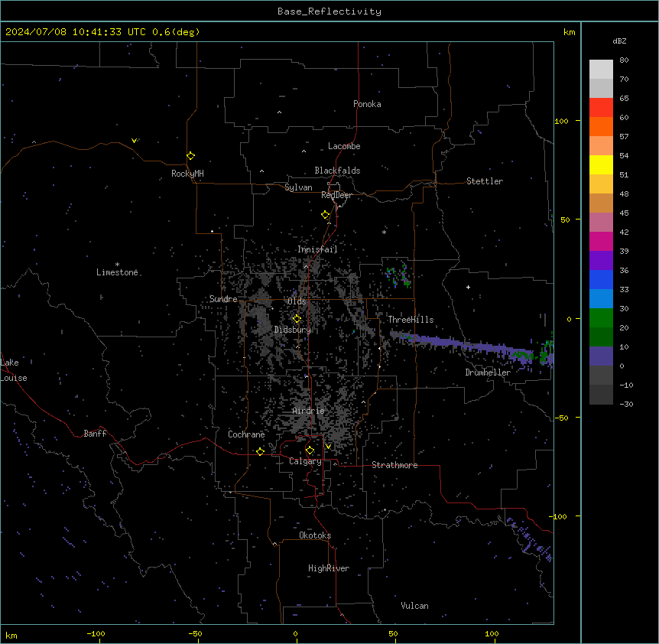Select the Vulcan label
Viewport: 659px width, 644px height.
(x=414, y=606)
